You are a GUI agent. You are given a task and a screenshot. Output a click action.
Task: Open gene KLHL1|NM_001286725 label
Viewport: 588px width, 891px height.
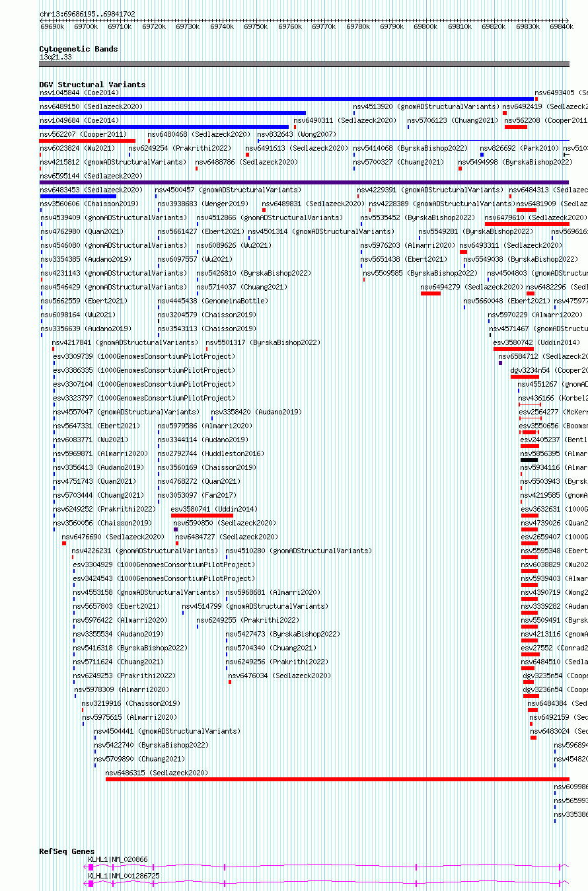click(124, 876)
